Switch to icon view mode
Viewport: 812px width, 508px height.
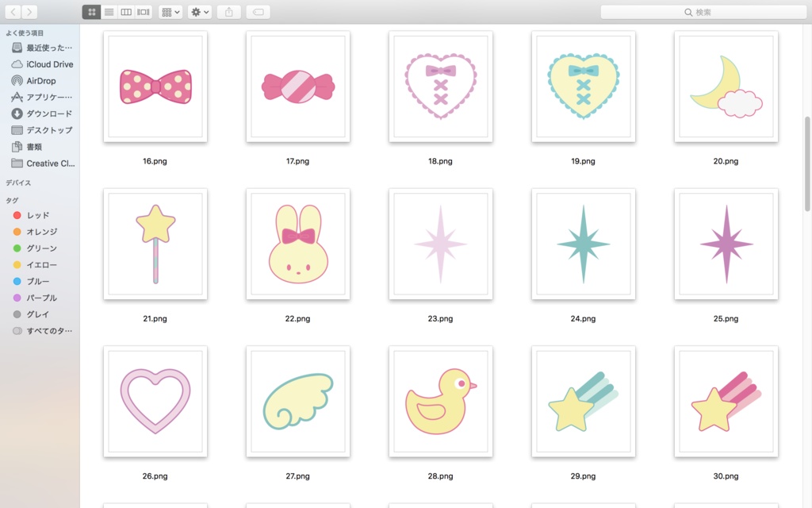coord(92,12)
